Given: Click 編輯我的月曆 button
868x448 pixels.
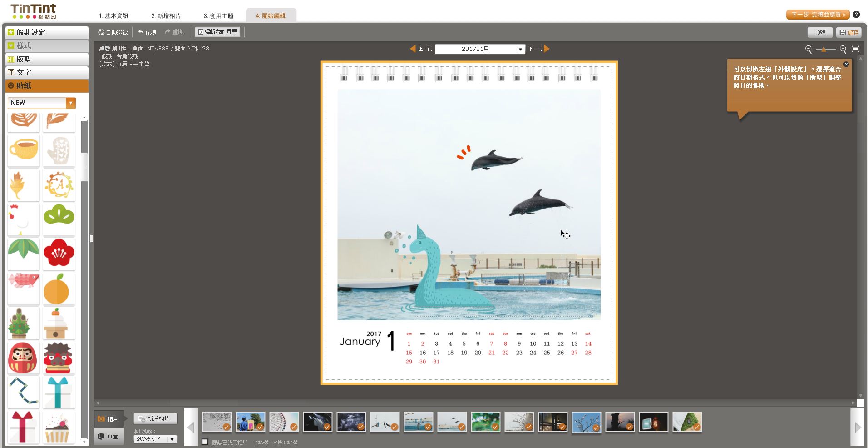Looking at the screenshot, I should click(217, 32).
